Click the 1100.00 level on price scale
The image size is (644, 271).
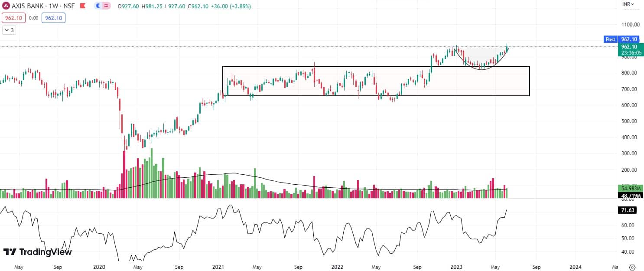(x=631, y=25)
